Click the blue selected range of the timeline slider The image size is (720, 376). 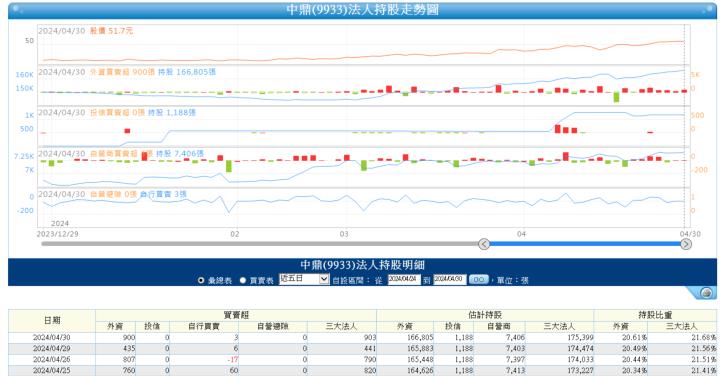coord(585,244)
